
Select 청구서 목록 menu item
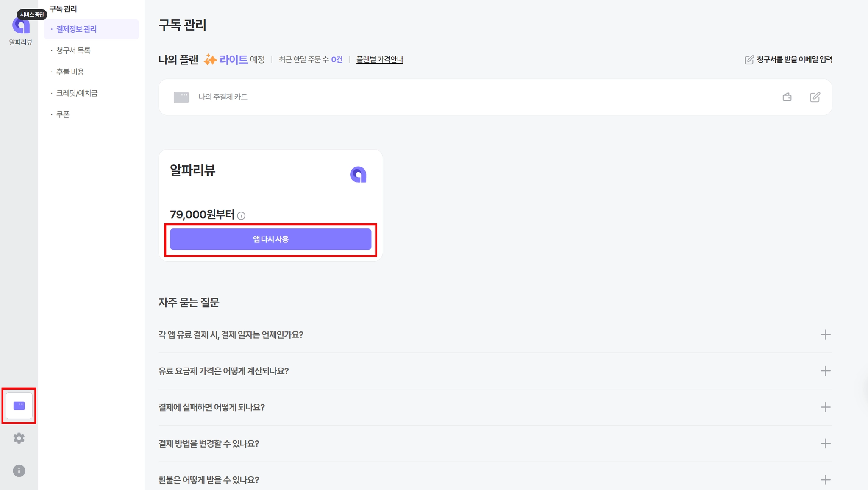tap(73, 50)
